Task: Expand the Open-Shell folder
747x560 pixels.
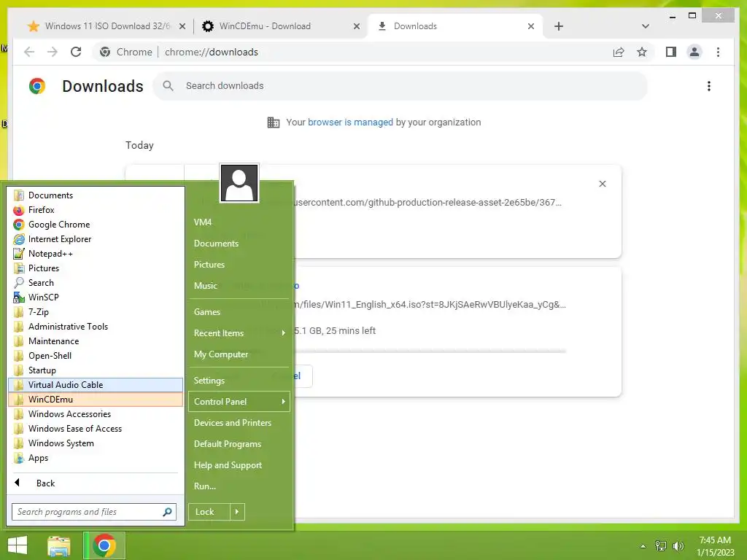Action: click(x=96, y=356)
